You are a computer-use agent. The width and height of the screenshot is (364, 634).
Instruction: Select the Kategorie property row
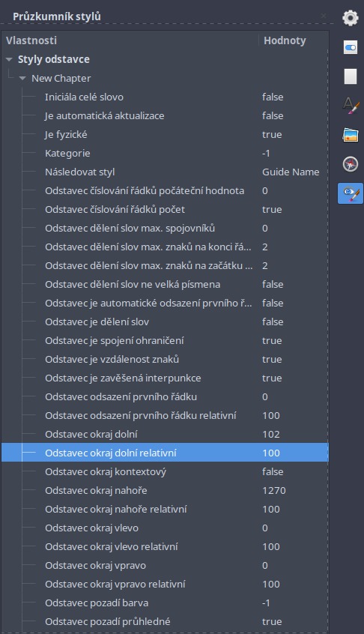[165, 153]
